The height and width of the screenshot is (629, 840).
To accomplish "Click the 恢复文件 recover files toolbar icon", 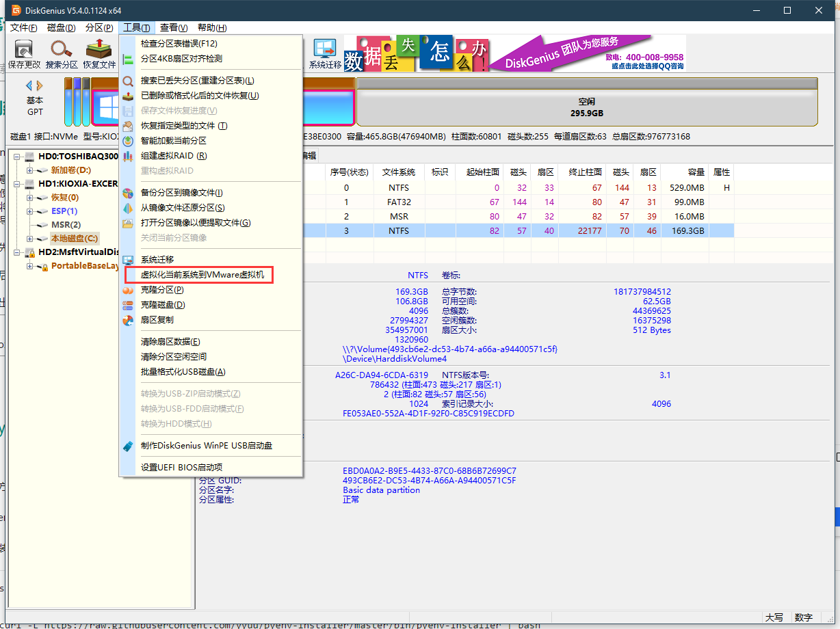I will [x=99, y=53].
